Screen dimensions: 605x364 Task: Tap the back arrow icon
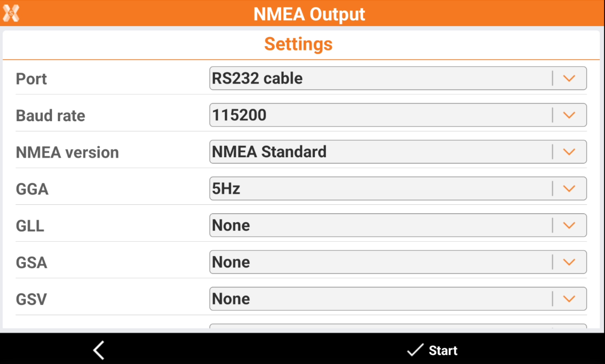click(99, 350)
